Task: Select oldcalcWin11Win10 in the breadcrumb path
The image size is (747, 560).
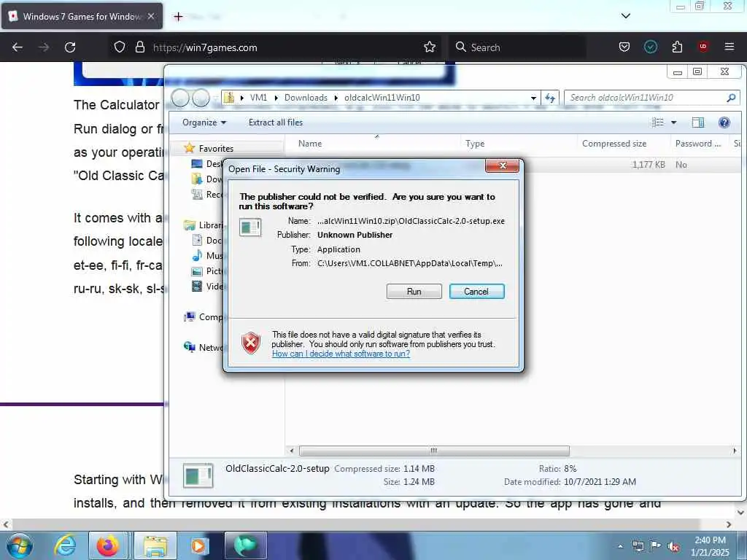Action: pos(382,98)
